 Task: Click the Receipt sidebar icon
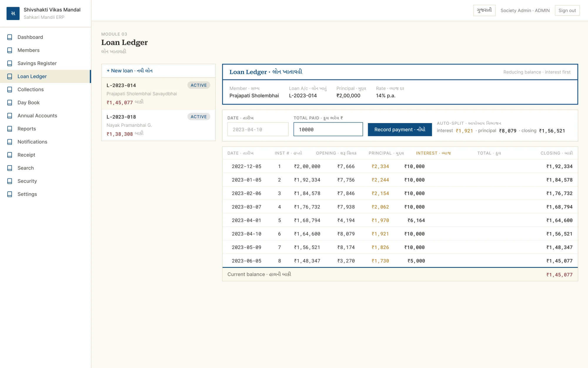[x=10, y=155]
